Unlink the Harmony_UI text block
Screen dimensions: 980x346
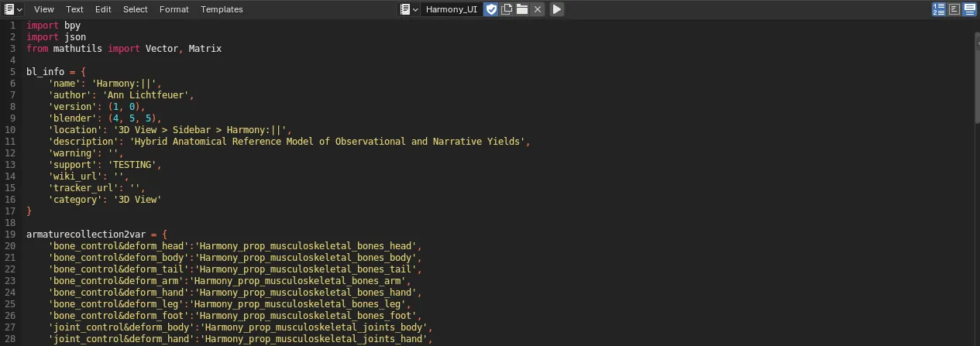pos(538,9)
